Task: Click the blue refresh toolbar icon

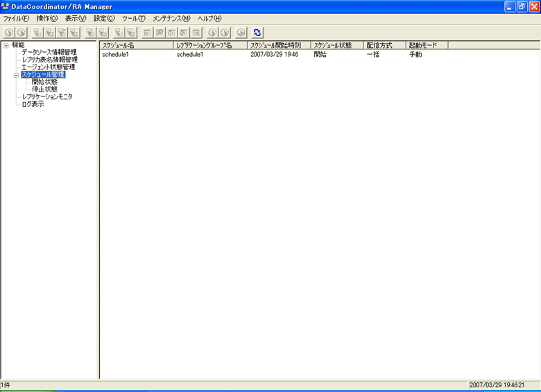Action: click(258, 33)
